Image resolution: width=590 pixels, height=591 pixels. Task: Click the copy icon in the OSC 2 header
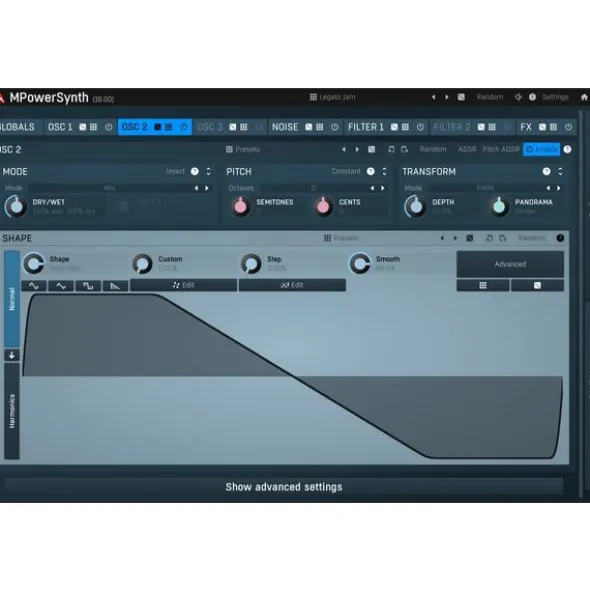click(x=391, y=149)
